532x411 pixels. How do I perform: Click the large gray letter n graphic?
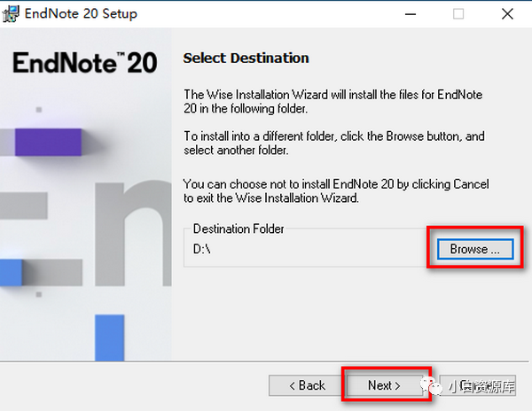coord(133,234)
